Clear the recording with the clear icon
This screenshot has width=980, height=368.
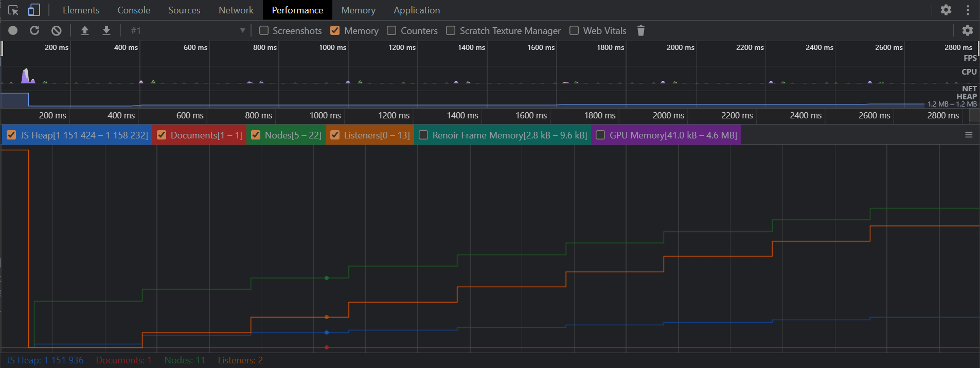tap(57, 31)
